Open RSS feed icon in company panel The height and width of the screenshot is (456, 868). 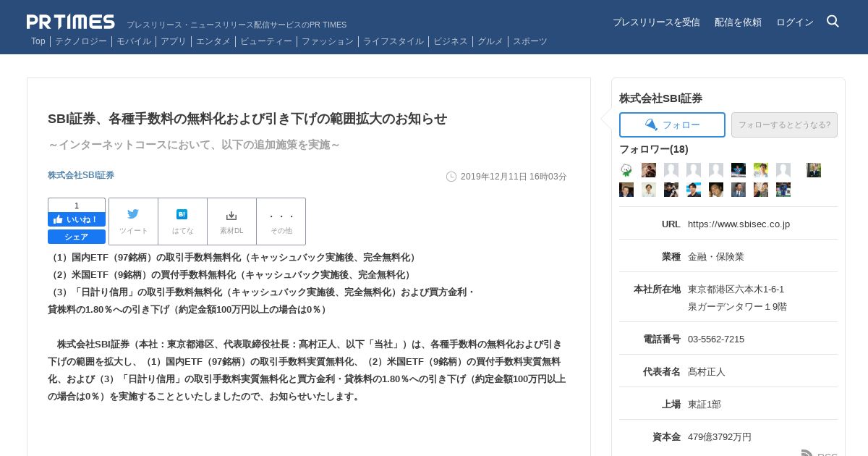807,454
